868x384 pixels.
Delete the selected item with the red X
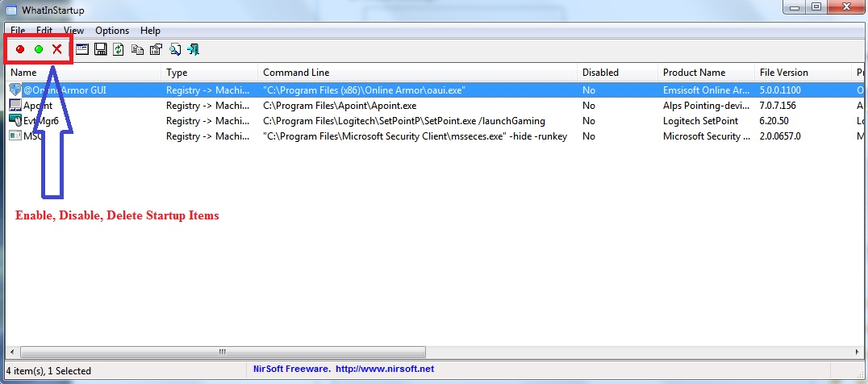click(x=57, y=49)
